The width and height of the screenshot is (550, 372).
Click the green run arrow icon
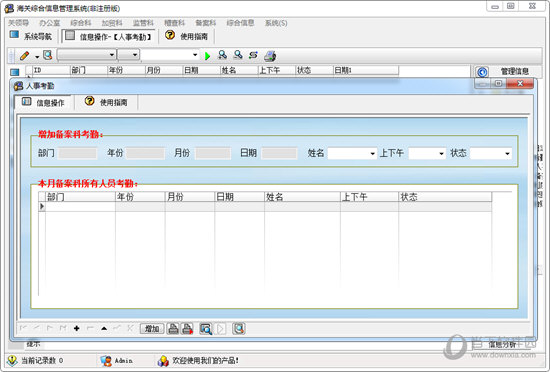coord(207,56)
